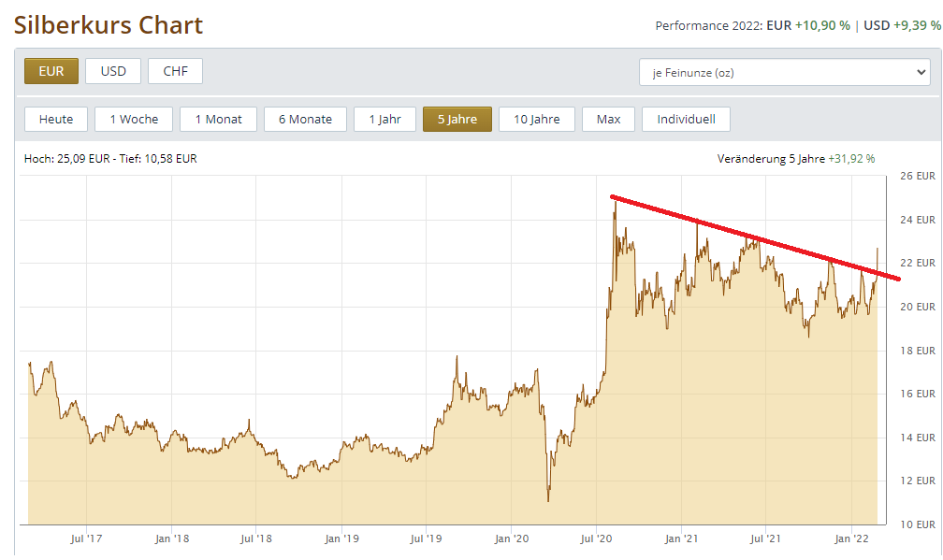Click the March 2020 price low

point(548,499)
